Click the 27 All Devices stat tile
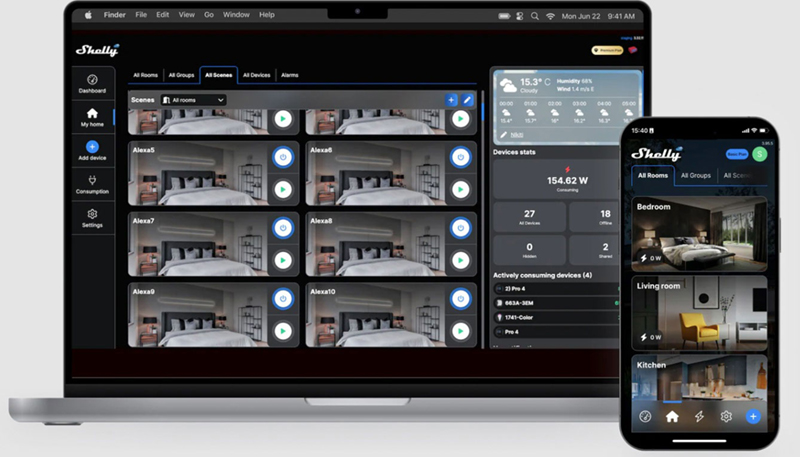800x457 pixels. [x=530, y=217]
